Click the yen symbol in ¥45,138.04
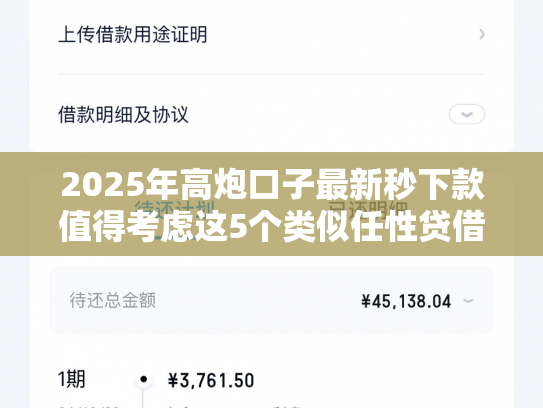 click(x=366, y=301)
